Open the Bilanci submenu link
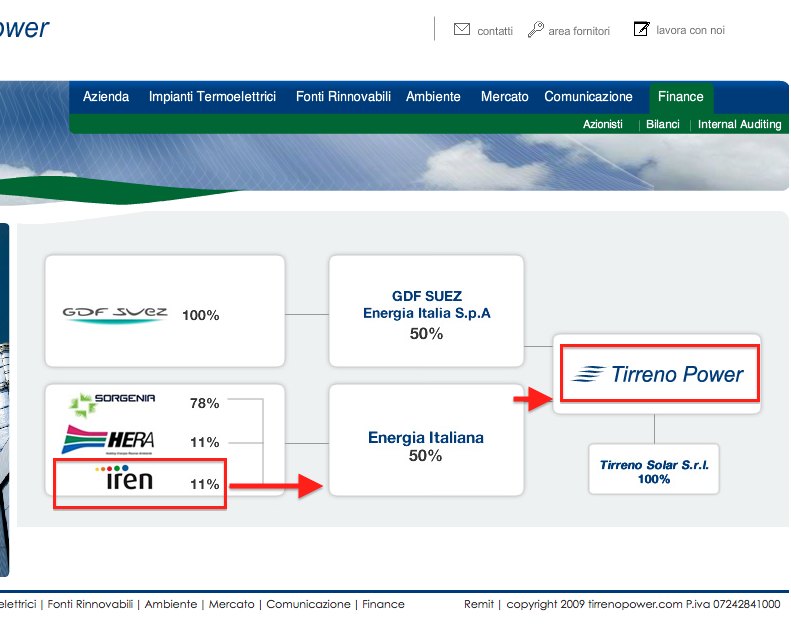 click(662, 125)
